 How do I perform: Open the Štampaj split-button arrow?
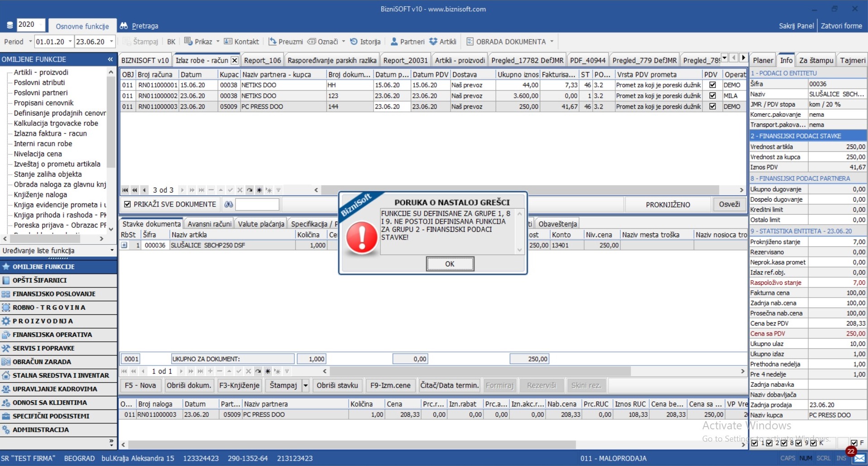point(306,385)
